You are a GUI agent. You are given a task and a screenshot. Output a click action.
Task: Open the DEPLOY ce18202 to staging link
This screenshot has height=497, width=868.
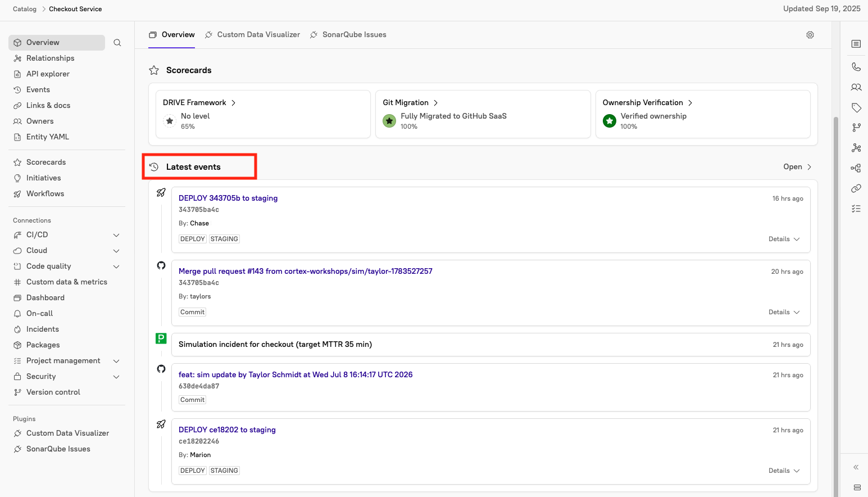[227, 430]
